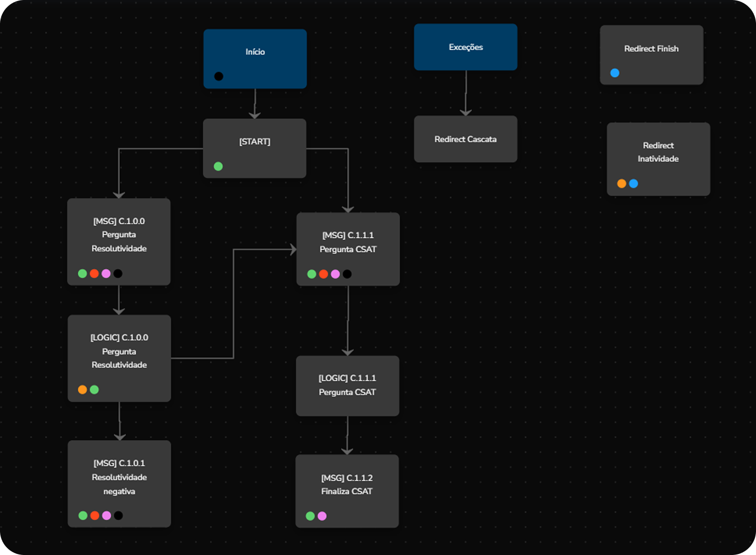Open [LOGIC] C.1.0.0 Pergunta Resolutividade node
The width and height of the screenshot is (756, 555).
[119, 351]
